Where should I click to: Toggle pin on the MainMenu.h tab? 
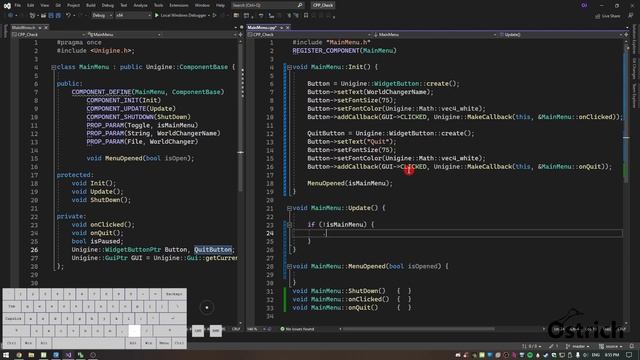pos(40,27)
